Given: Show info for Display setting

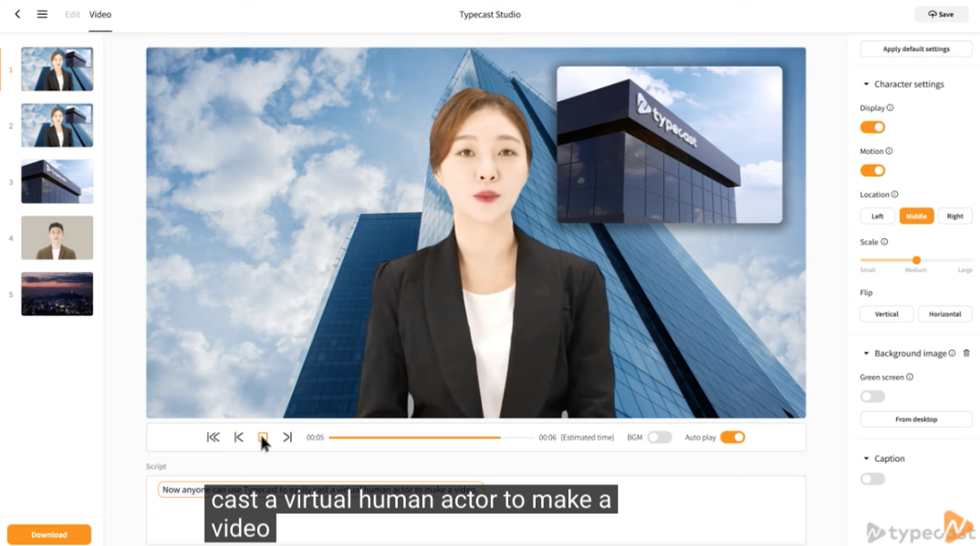Looking at the screenshot, I should 890,108.
